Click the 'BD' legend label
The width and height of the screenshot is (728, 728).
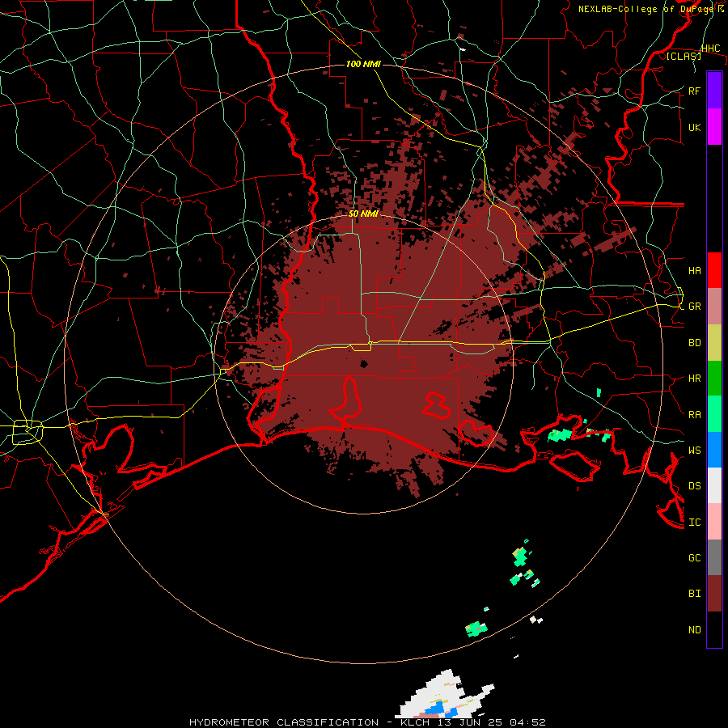coord(694,343)
